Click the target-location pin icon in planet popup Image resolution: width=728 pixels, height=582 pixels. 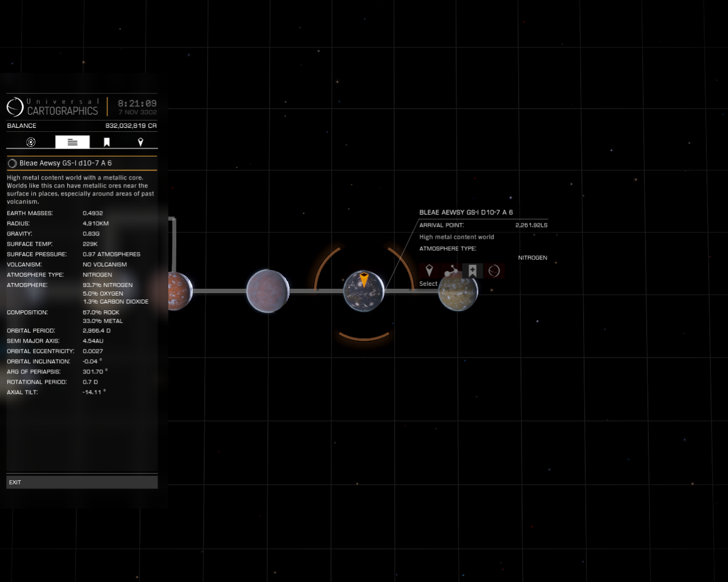pyautogui.click(x=429, y=271)
